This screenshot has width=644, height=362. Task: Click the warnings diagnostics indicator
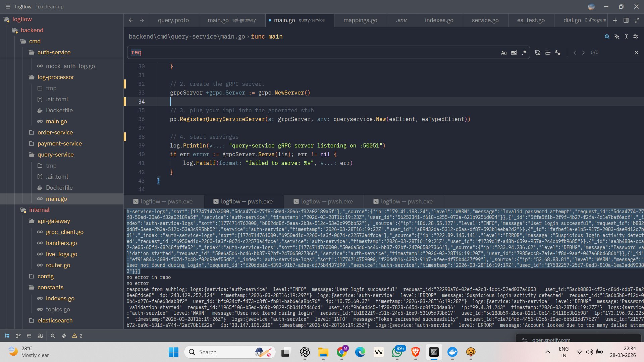77,336
